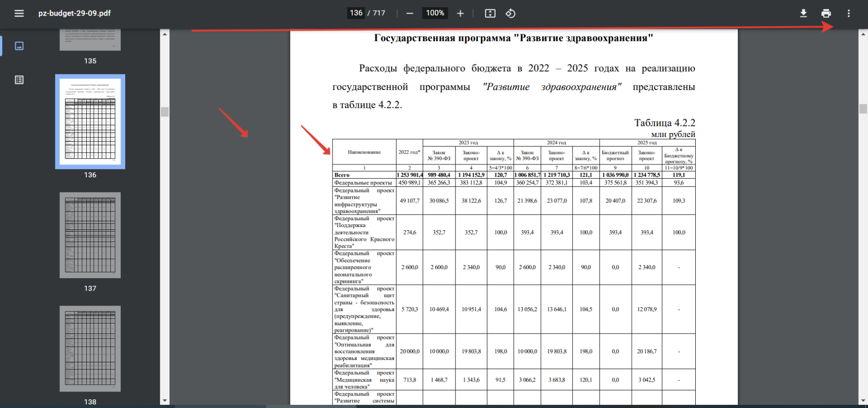Click the document vertical scrollbar handle
868x408 pixels.
pyautogui.click(x=863, y=109)
